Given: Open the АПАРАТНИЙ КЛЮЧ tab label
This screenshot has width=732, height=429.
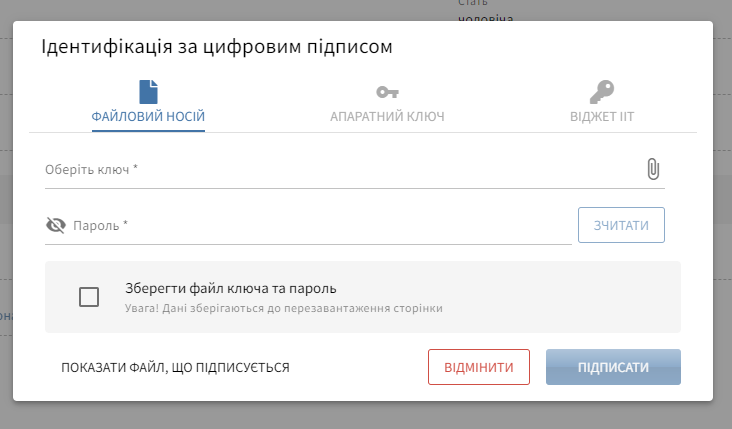Looking at the screenshot, I should coord(387,117).
